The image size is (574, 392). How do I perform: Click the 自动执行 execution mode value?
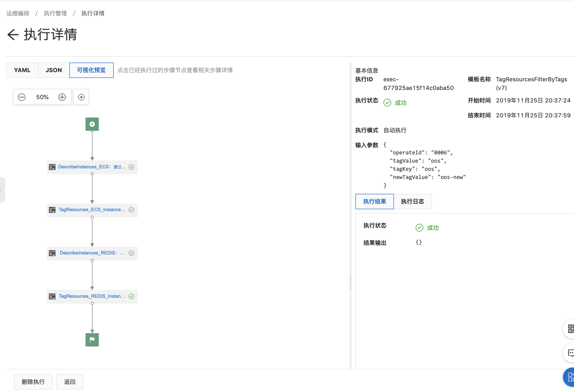395,130
